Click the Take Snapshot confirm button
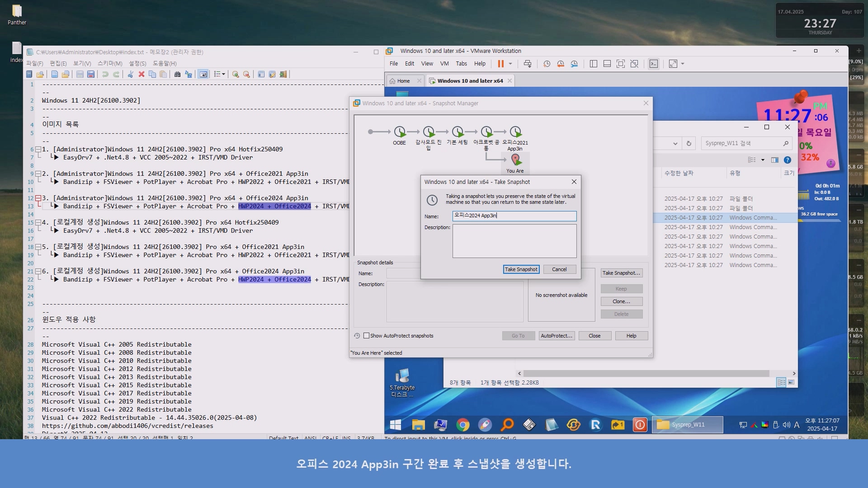Image resolution: width=868 pixels, height=488 pixels. click(521, 269)
